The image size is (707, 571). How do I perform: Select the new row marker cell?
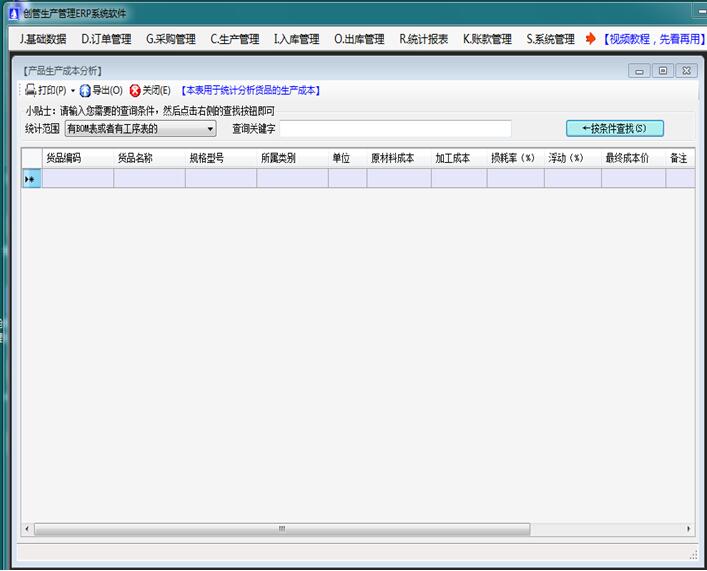[31, 179]
